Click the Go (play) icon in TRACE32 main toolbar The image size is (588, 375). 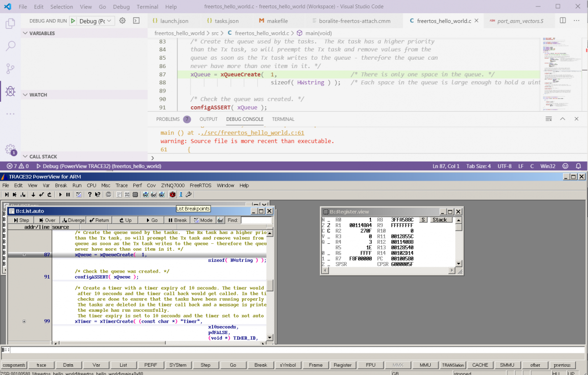[x=60, y=194]
